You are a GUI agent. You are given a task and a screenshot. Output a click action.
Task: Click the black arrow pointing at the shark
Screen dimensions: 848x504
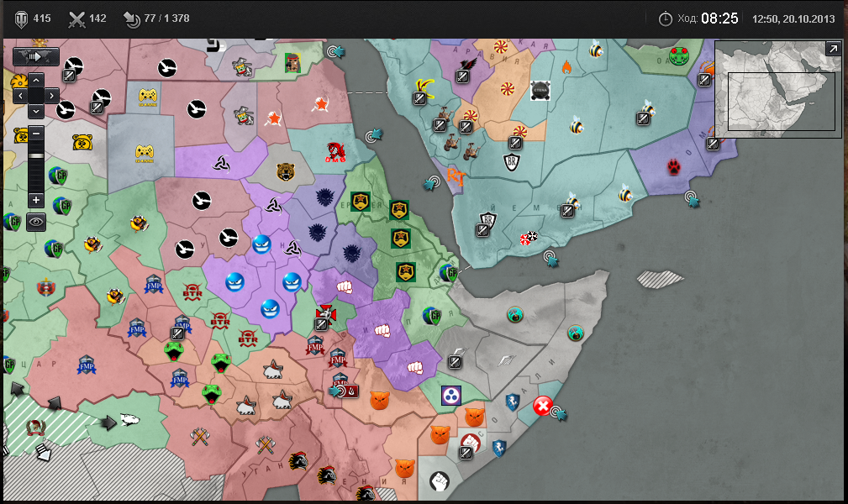pos(107,422)
